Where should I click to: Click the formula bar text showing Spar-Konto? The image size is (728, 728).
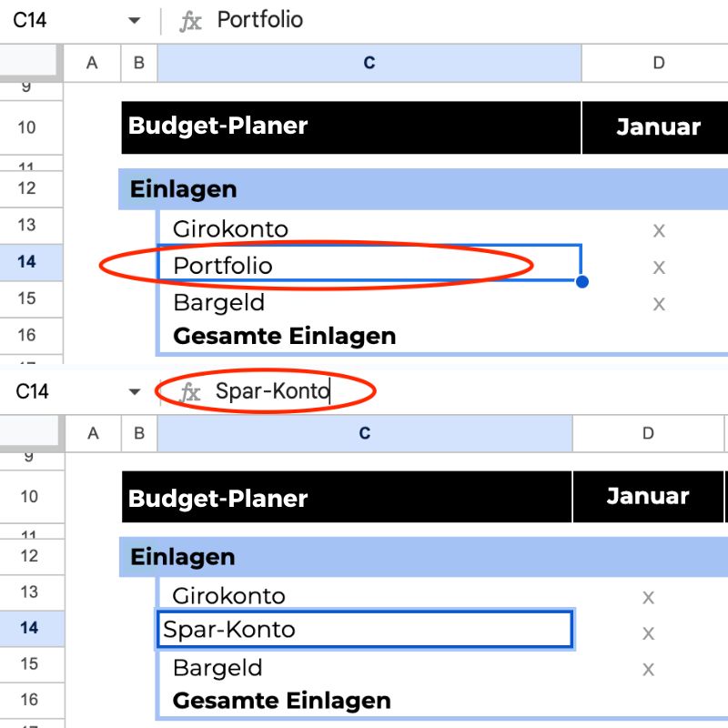(x=272, y=392)
